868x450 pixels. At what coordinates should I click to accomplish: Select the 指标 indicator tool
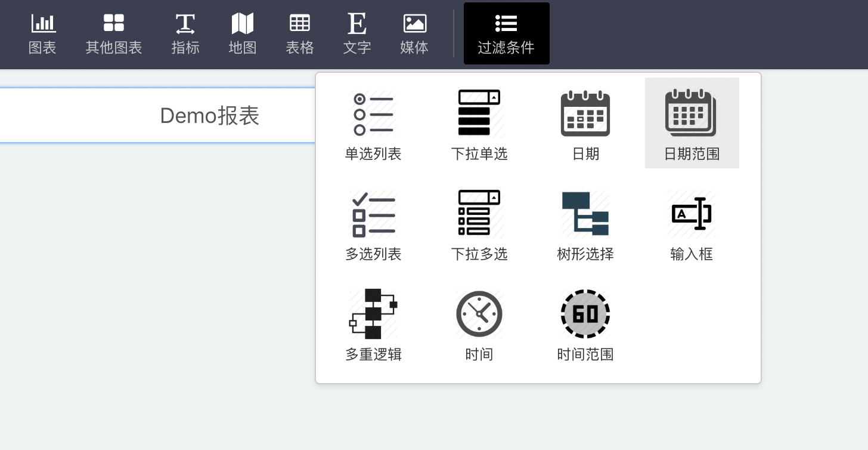(x=185, y=34)
